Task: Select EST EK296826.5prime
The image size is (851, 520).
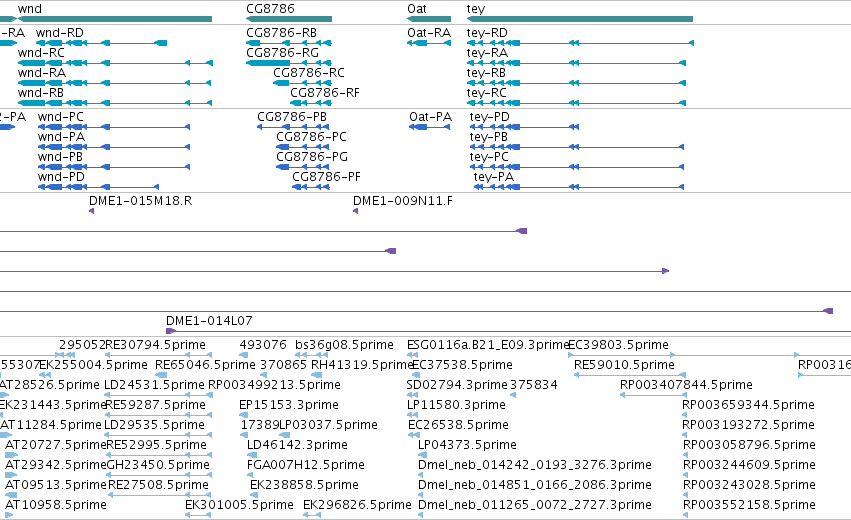Action: click(357, 505)
